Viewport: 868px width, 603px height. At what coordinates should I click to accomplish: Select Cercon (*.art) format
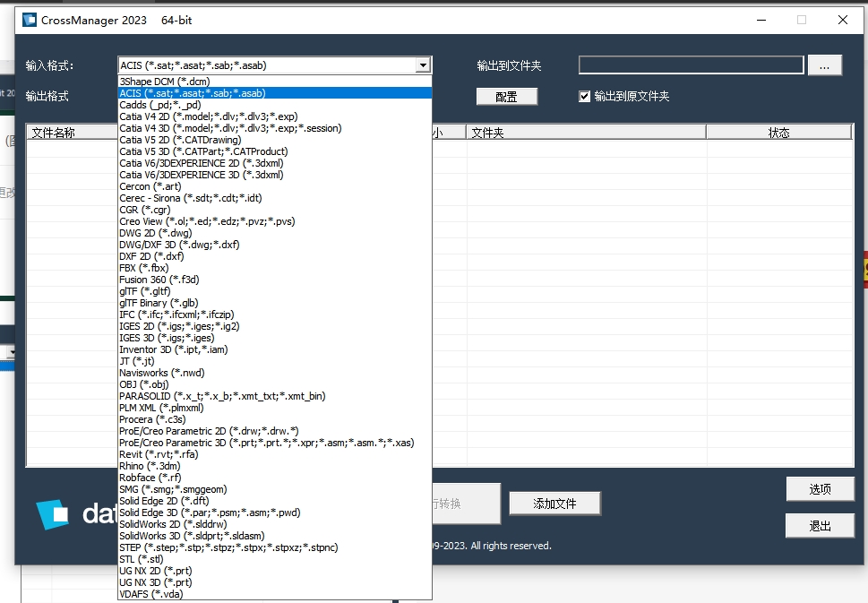tap(275, 186)
